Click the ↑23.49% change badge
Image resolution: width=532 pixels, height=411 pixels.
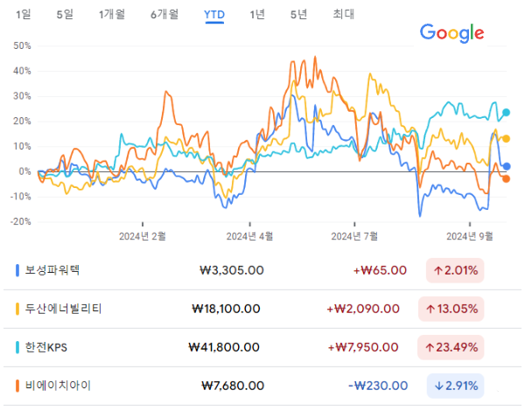[451, 347]
